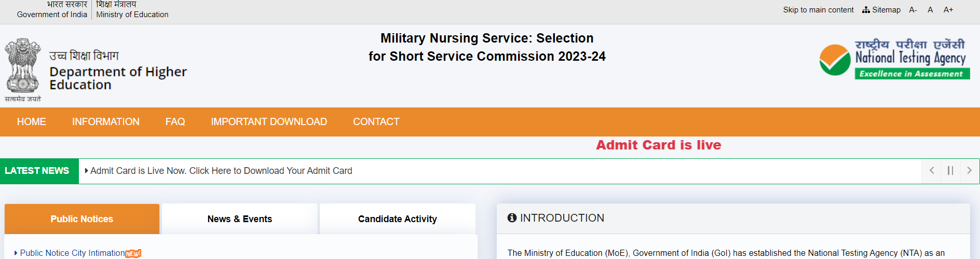The image size is (980, 259).
Task: Show next news item with right arrow
Action: (x=969, y=171)
